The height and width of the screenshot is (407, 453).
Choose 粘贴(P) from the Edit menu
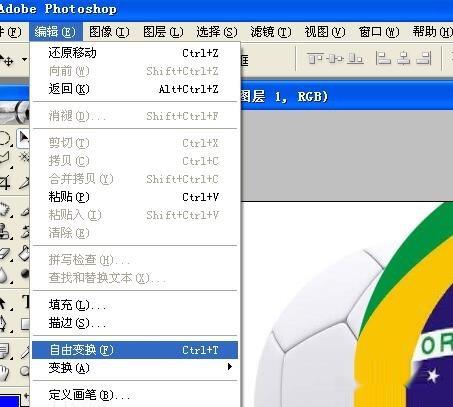[x=135, y=197]
